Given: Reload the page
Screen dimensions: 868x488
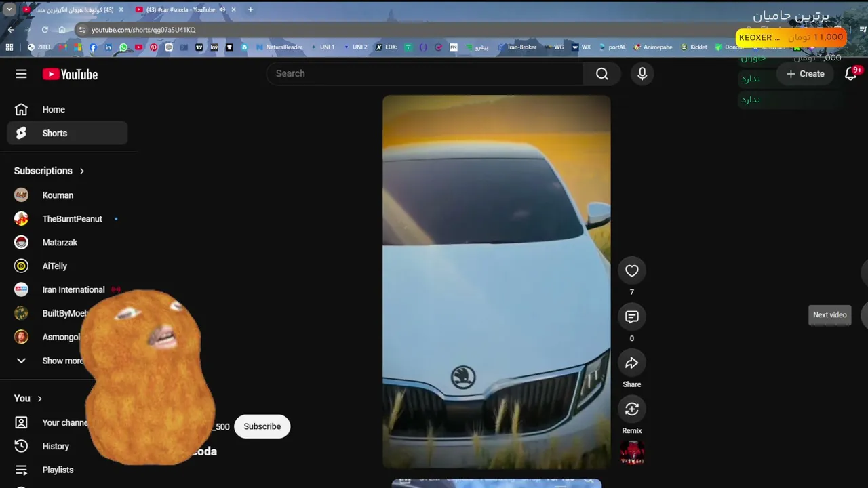Looking at the screenshot, I should point(45,30).
